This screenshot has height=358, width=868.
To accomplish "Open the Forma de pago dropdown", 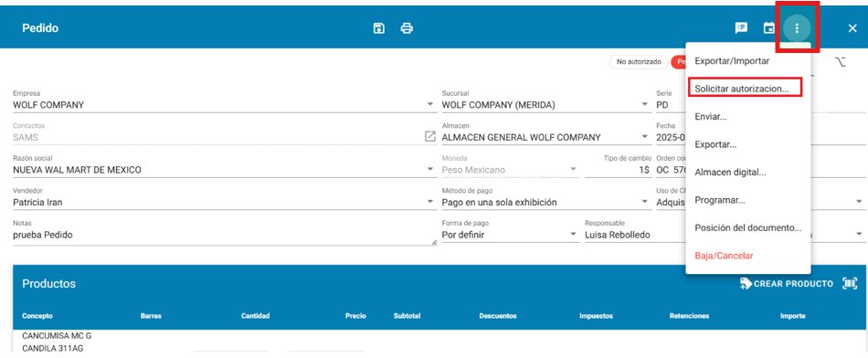I will tap(574, 235).
